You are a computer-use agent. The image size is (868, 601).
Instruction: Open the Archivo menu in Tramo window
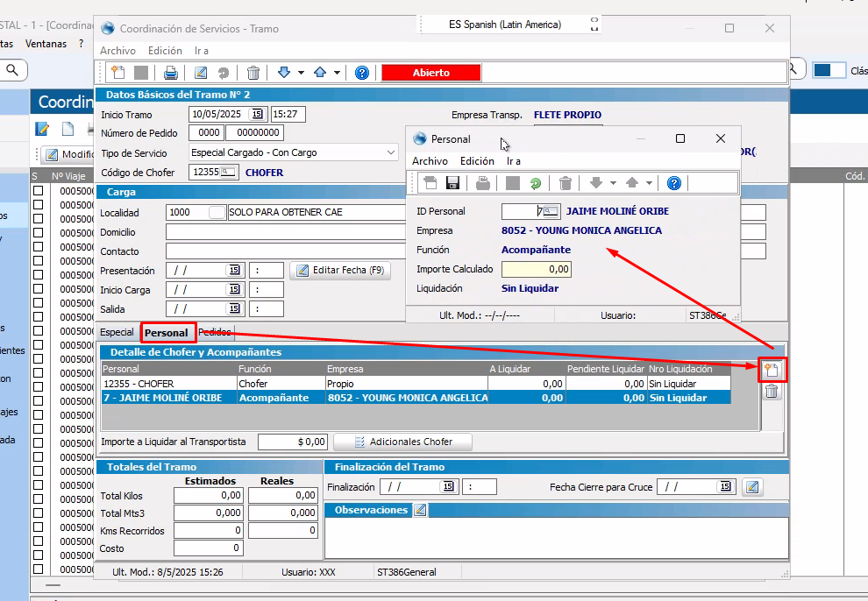pyautogui.click(x=117, y=50)
